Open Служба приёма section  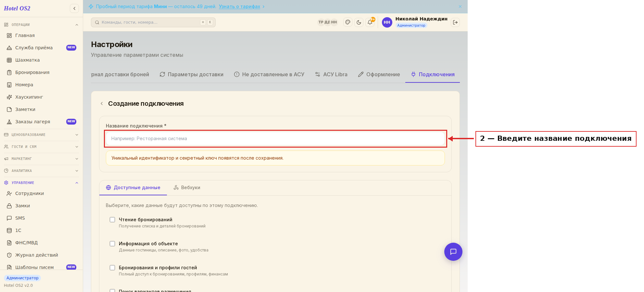(x=41, y=48)
